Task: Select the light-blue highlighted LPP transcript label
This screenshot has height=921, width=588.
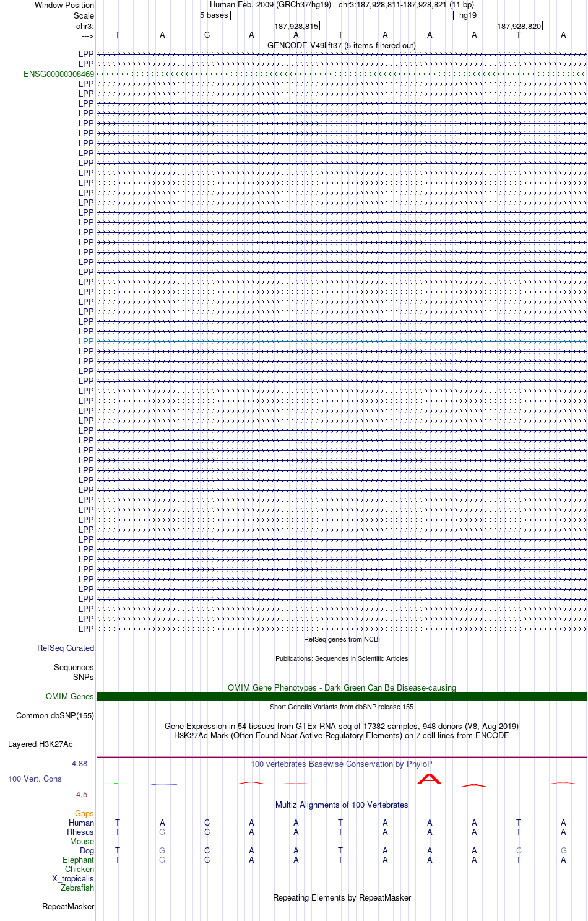Action: [86, 341]
